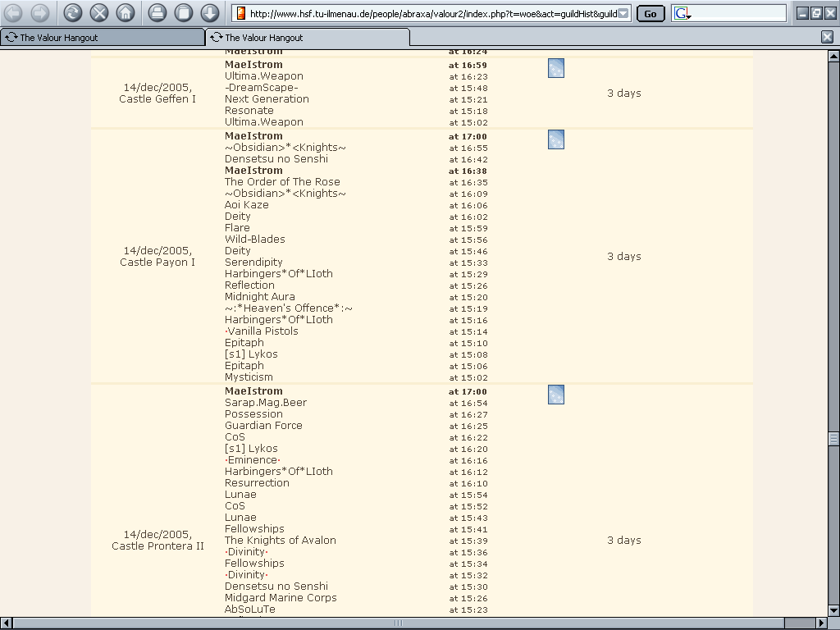Click the vertical scrollbar up arrow
Screen dimensions: 840x630
click(833, 56)
